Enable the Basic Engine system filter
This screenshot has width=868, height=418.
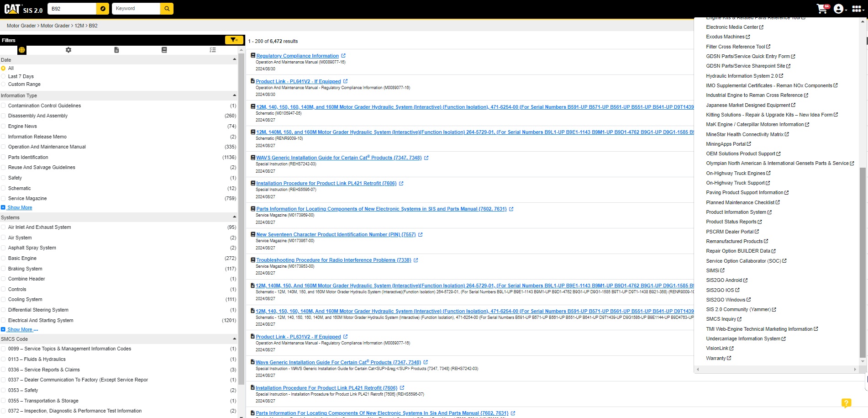pyautogui.click(x=4, y=258)
